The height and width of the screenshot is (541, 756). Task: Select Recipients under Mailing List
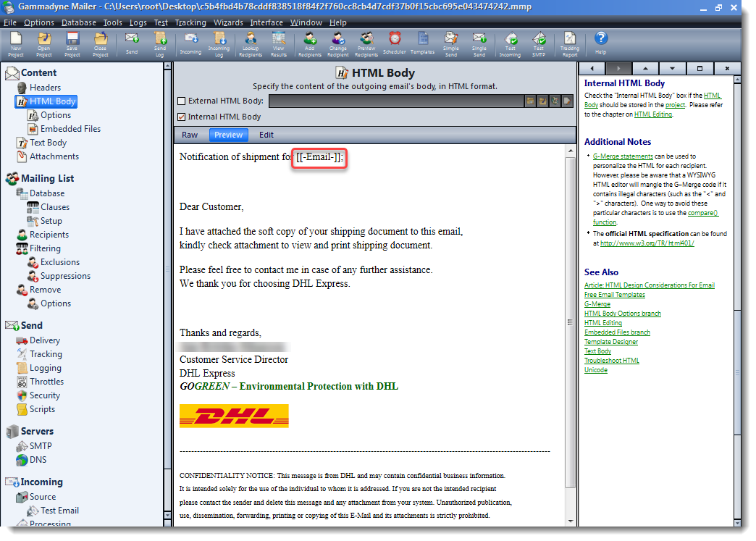(49, 235)
